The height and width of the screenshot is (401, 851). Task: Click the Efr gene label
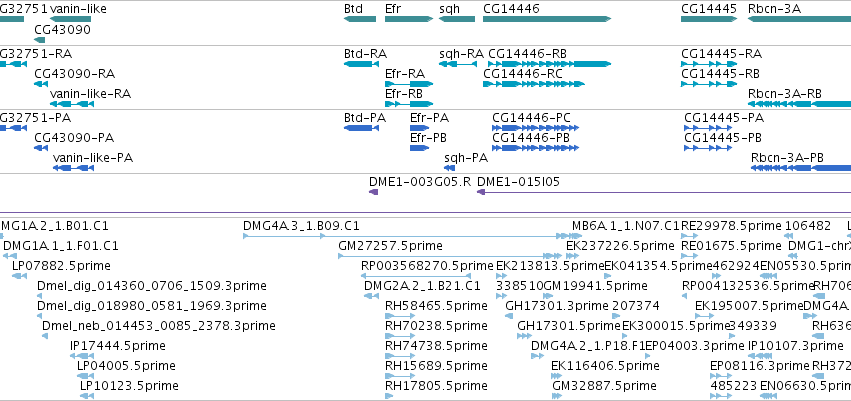(x=393, y=9)
